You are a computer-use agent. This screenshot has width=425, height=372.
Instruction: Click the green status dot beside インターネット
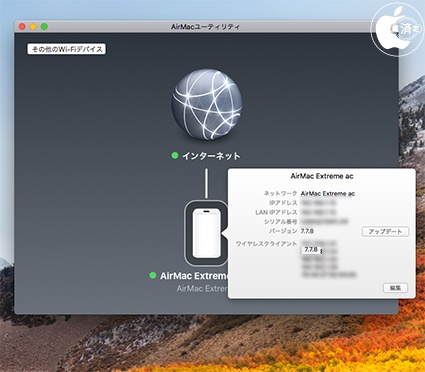click(x=175, y=155)
